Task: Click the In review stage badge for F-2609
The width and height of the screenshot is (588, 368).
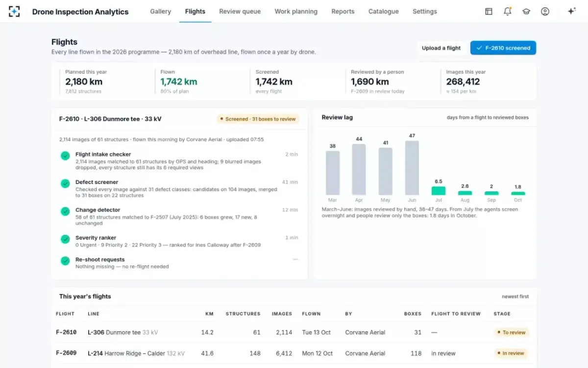Action: (x=510, y=353)
